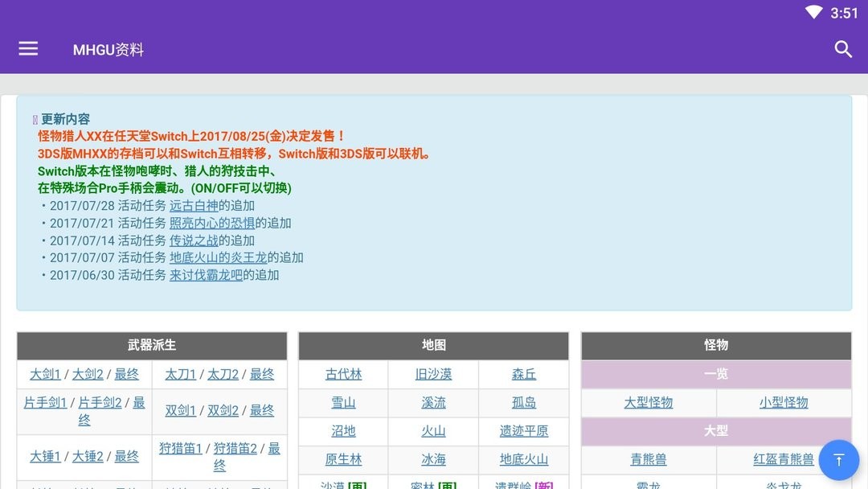The height and width of the screenshot is (489, 868).
Task: Open 双剑1 weapon tree
Action: point(180,410)
